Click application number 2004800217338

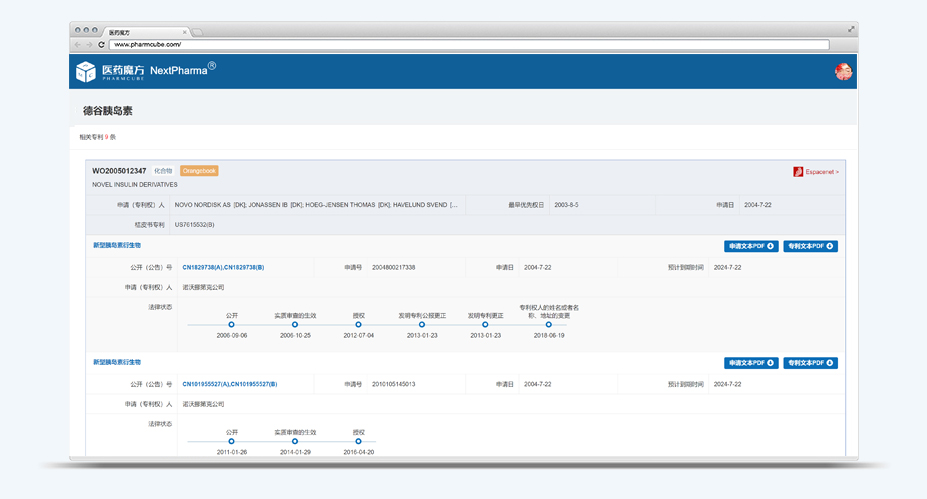click(x=394, y=267)
